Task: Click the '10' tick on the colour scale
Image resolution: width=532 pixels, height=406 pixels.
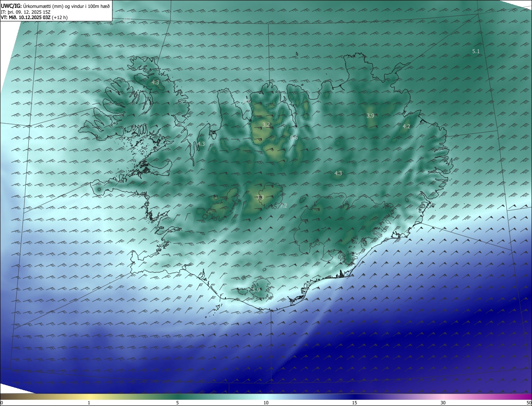Action: pos(266,403)
